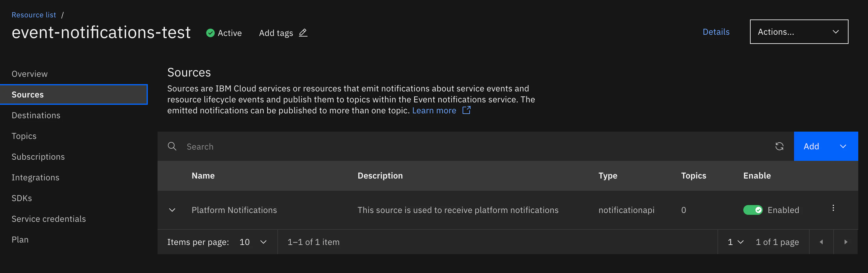
Task: Click the refresh sources table icon
Action: pos(779,147)
